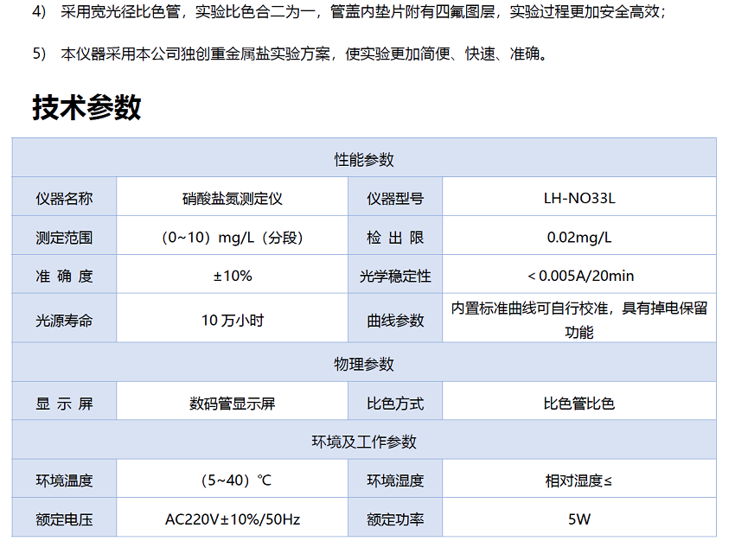Screen dimensions: 735x560
Task: Select the '额定电压' label cell
Action: 64,518
